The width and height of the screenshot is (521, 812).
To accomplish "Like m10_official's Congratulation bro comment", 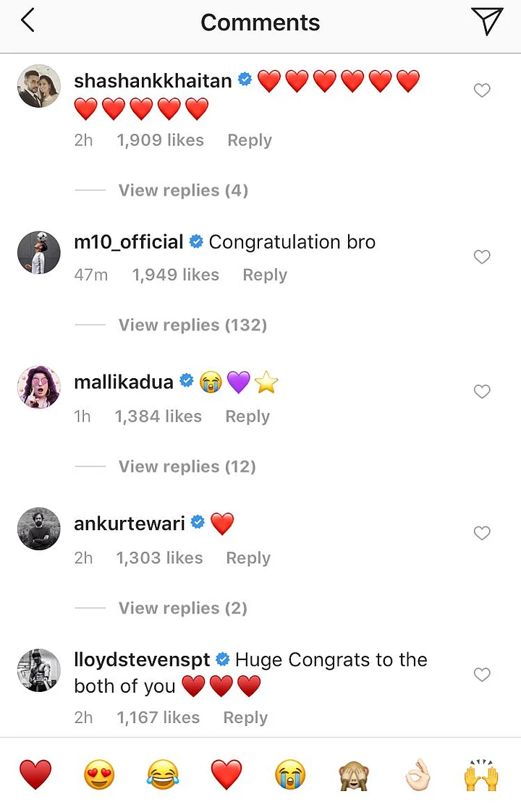I will click(482, 257).
